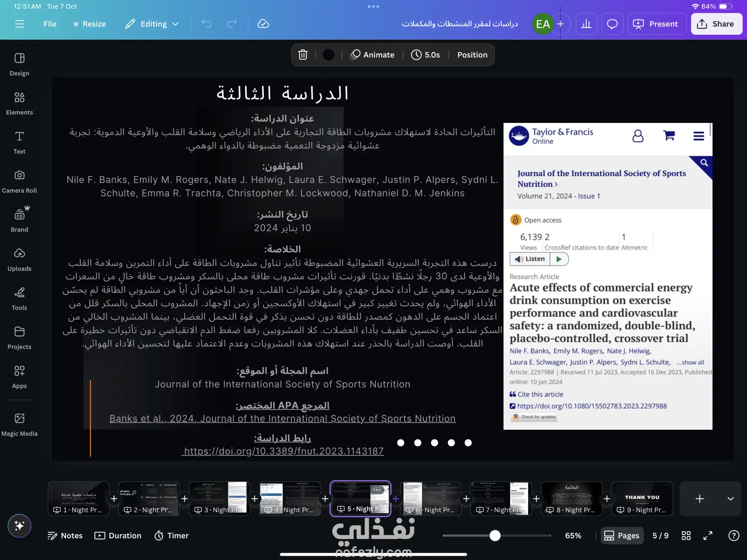Click the Share button
This screenshot has width=747, height=560.
716,24
